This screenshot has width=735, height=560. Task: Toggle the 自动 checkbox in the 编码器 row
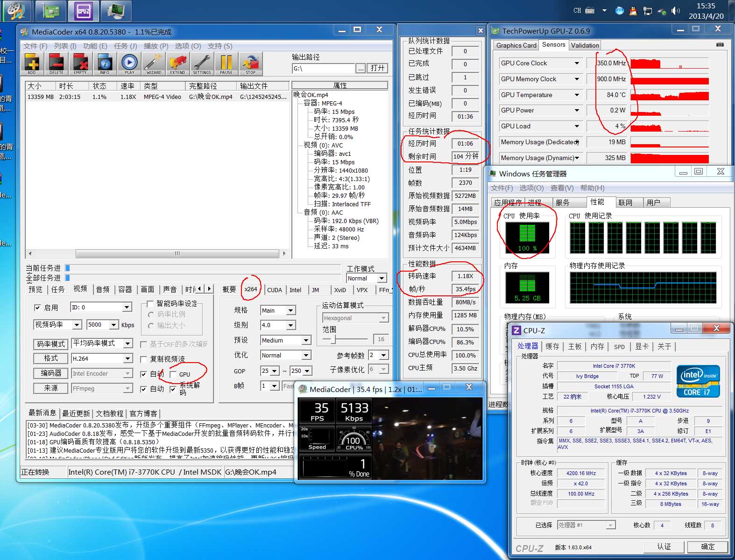tap(143, 374)
